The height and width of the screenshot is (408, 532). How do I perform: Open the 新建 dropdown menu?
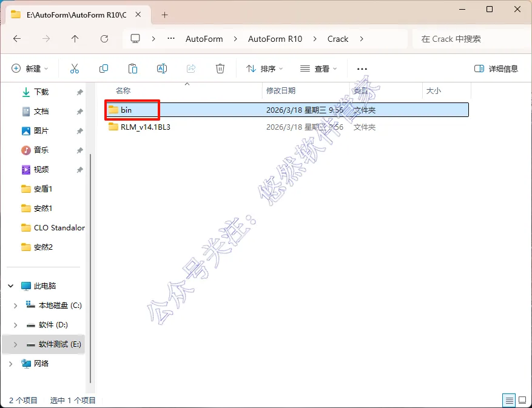pos(30,69)
